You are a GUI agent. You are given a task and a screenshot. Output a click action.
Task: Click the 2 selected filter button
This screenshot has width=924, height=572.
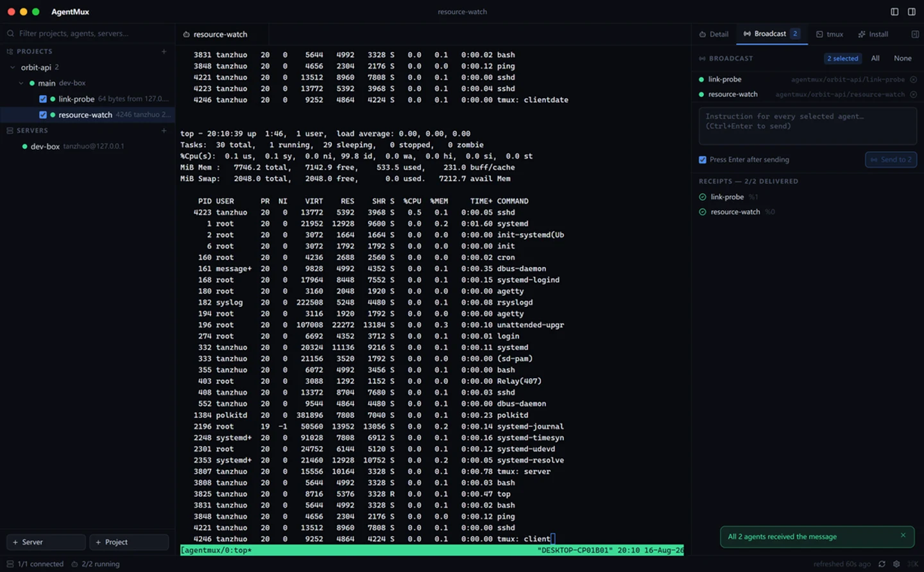click(843, 58)
